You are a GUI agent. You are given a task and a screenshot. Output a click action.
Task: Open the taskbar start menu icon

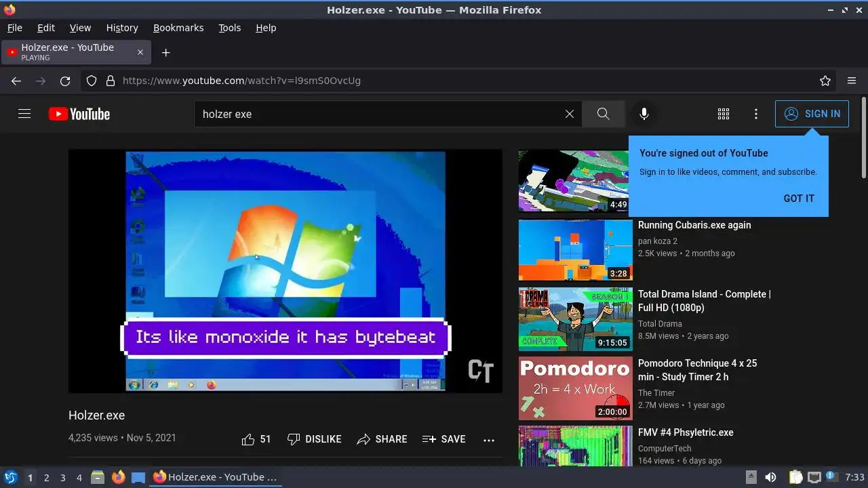[11, 477]
